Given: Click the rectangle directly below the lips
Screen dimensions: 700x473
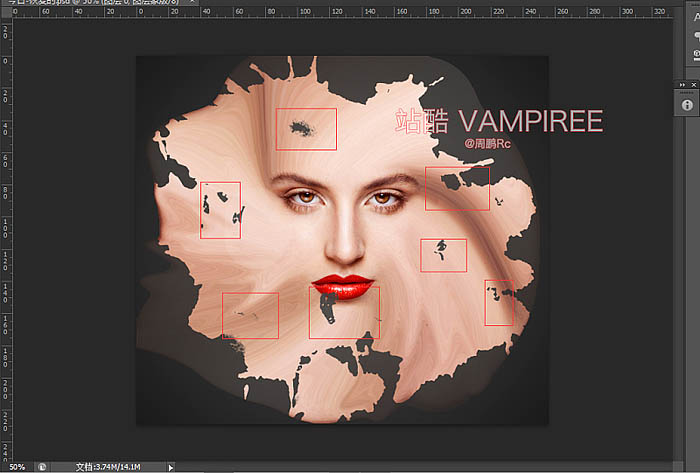Looking at the screenshot, I should 344,313.
